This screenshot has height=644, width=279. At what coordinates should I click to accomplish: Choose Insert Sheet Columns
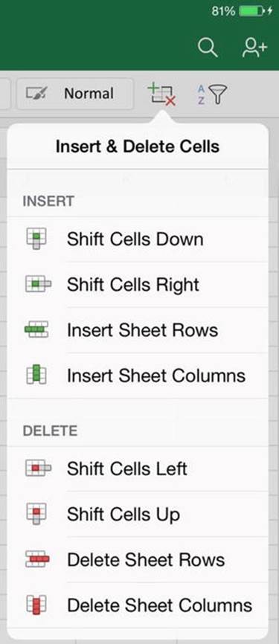pyautogui.click(x=138, y=376)
